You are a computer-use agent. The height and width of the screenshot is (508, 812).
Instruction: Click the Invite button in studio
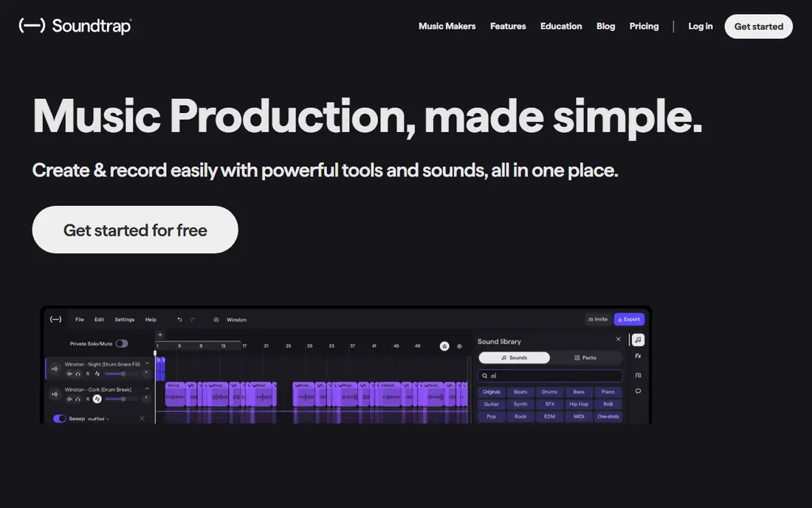coord(598,320)
